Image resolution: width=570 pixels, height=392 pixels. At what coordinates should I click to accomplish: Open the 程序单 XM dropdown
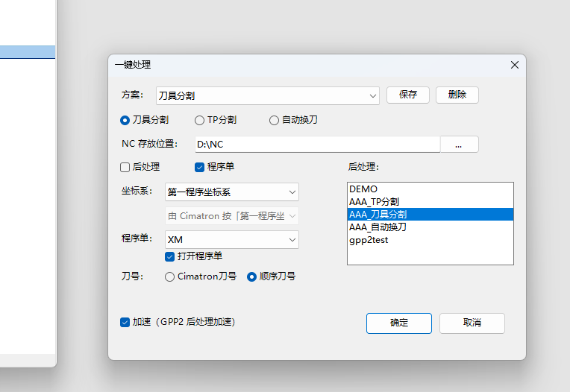[232, 239]
